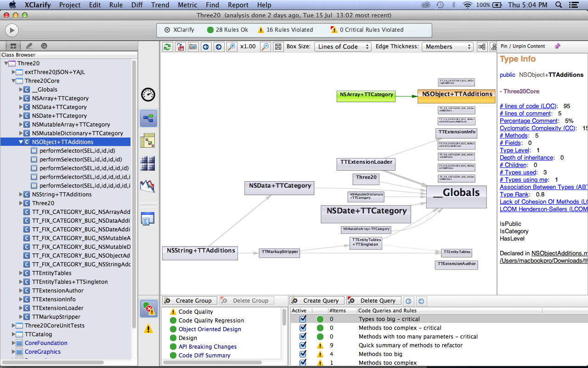Viewport: 588px width, 368px height.
Task: Open Edge Thickness dropdown
Action: (447, 46)
